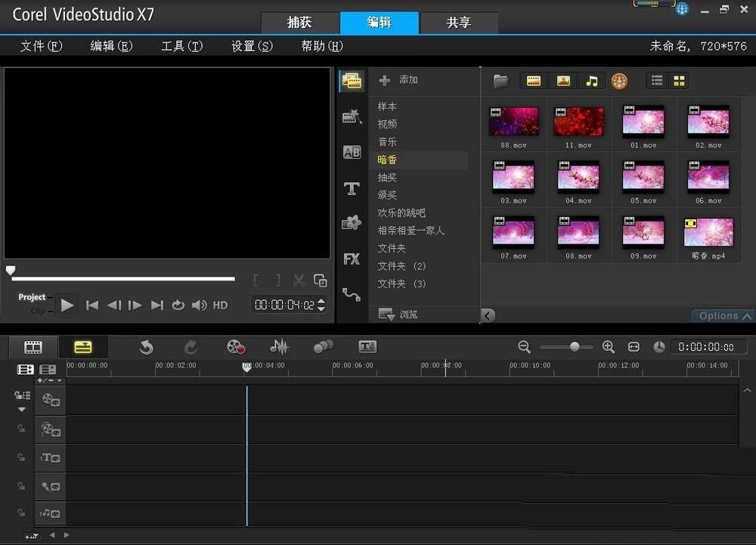Switch the gallery to list view
The width and height of the screenshot is (756, 545).
(656, 81)
